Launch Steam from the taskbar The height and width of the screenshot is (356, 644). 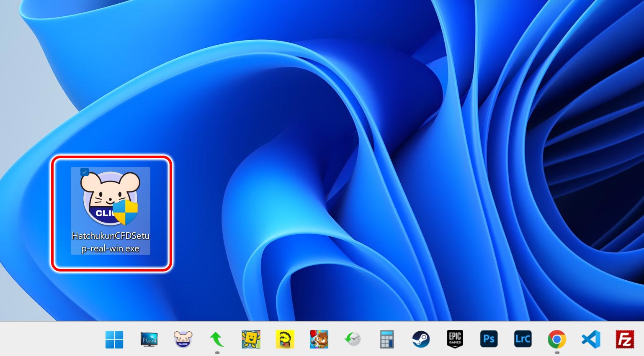pyautogui.click(x=421, y=339)
